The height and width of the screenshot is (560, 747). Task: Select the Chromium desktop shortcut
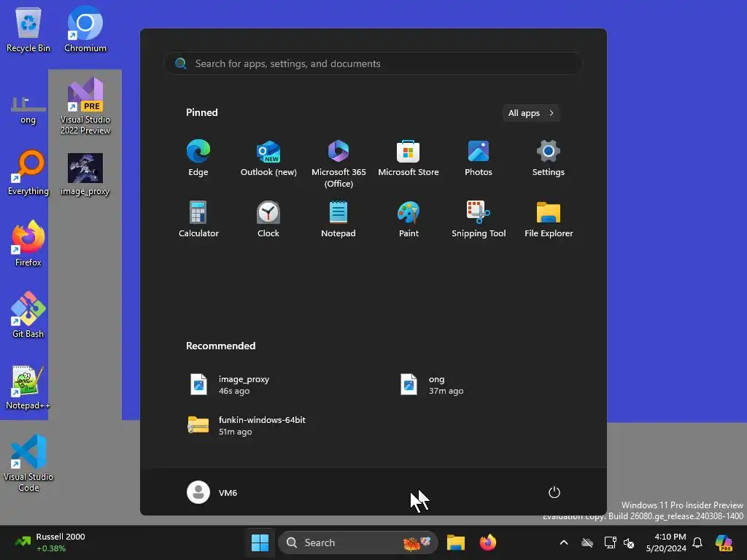point(85,29)
